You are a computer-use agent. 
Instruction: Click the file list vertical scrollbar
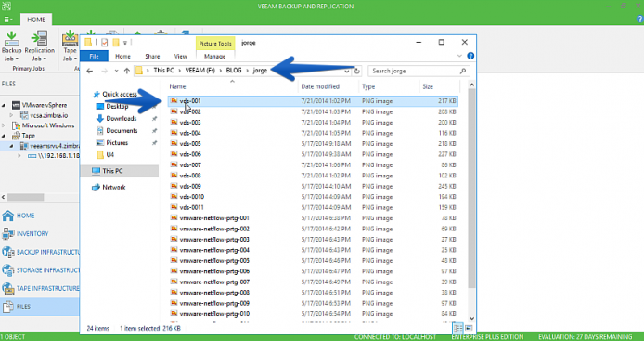point(471,202)
